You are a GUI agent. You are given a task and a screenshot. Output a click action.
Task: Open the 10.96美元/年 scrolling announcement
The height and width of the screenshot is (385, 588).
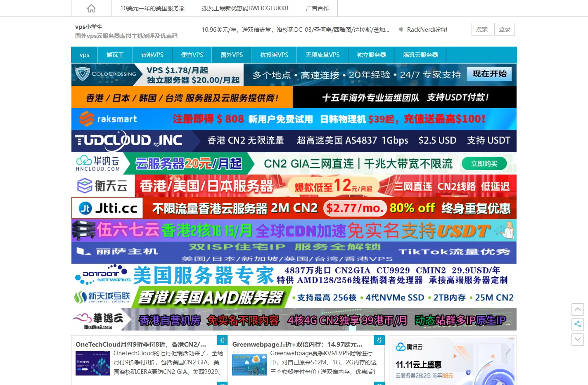[295, 30]
